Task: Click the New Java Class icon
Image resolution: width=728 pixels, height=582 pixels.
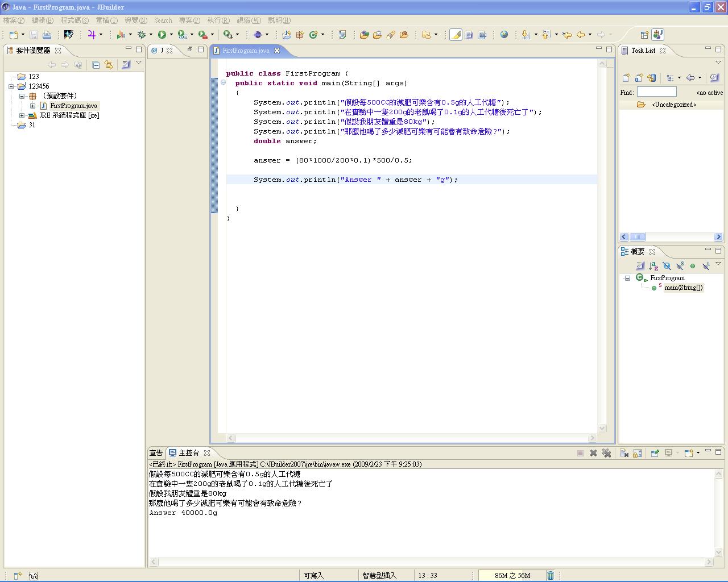Action: (313, 35)
